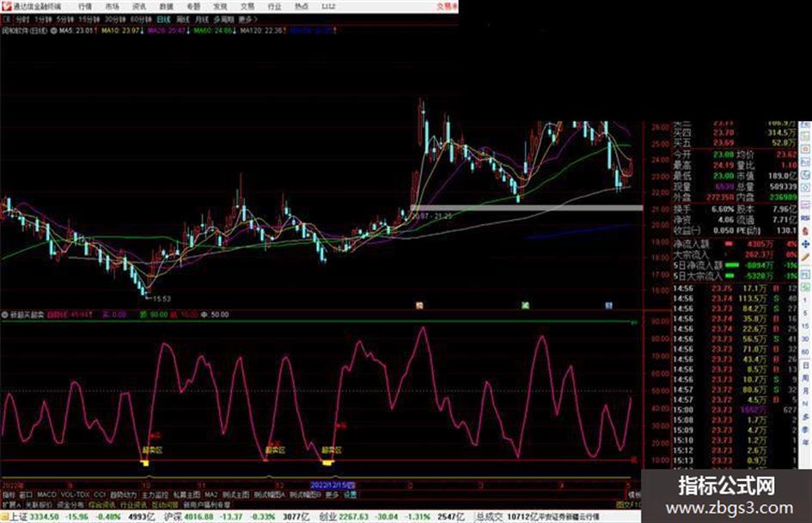
Task: Open the 指标 indicator tab
Action: pyautogui.click(x=9, y=495)
